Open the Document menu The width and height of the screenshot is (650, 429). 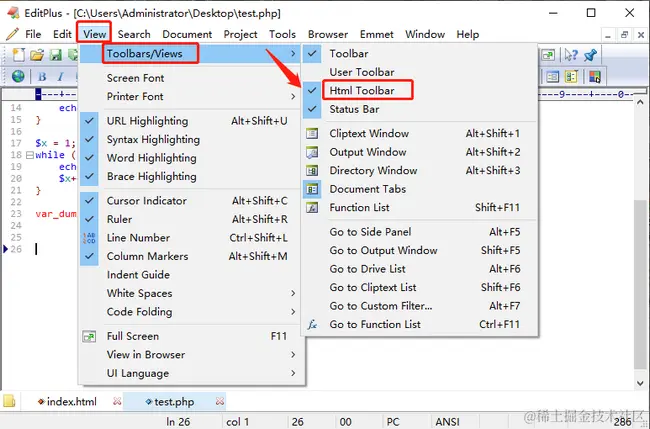[x=187, y=34]
